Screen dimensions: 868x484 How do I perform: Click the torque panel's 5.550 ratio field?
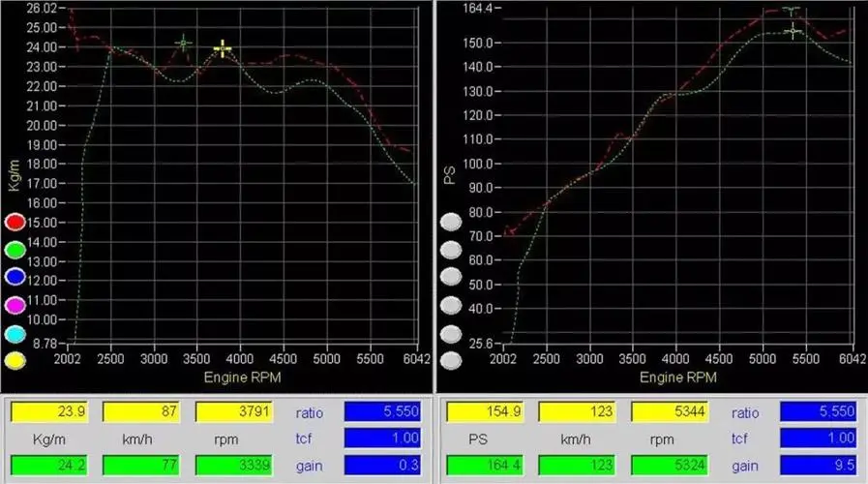pyautogui.click(x=385, y=411)
